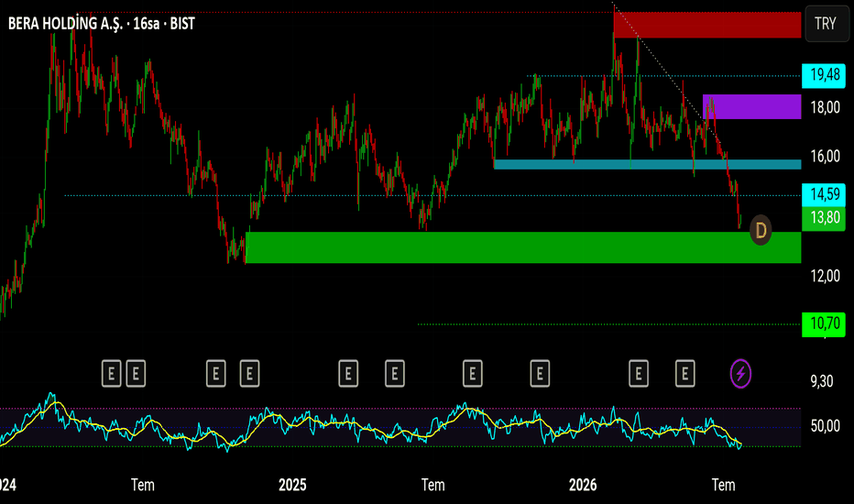
Task: Click the 12,00 price axis value
Action: [x=825, y=276]
